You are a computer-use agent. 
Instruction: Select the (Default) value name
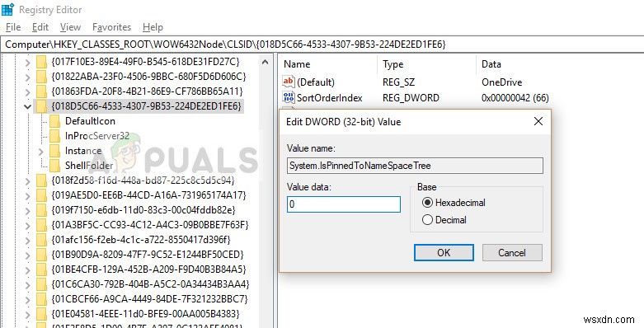coord(316,82)
